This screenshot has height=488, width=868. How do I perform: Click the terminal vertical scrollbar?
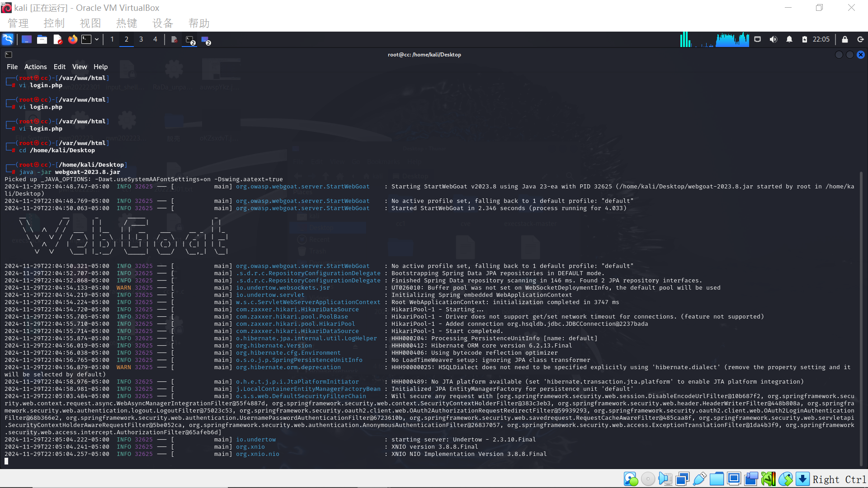coord(861,319)
